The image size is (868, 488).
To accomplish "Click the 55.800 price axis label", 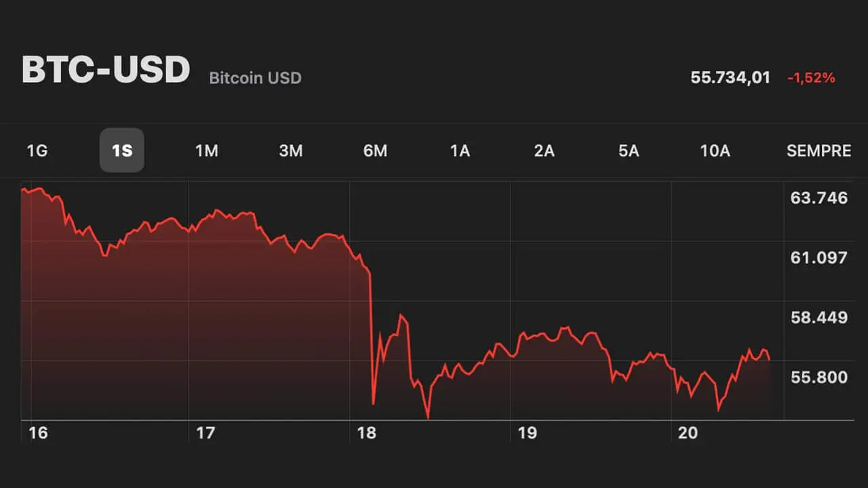I will click(x=819, y=377).
